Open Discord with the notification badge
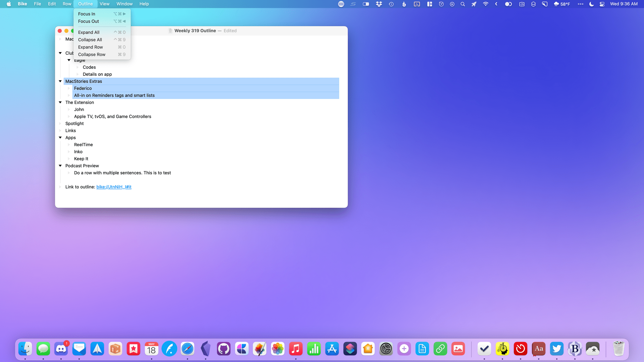 pyautogui.click(x=61, y=349)
